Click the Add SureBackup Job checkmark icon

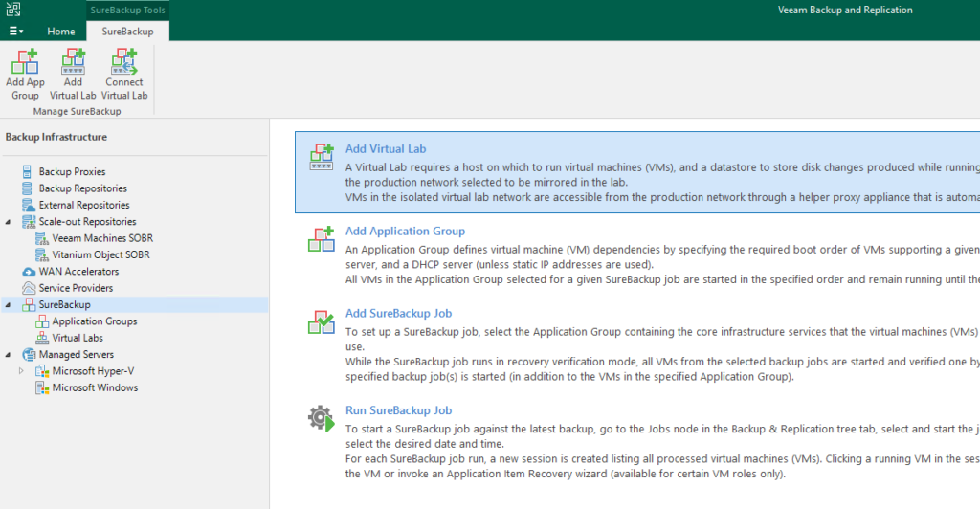(322, 321)
